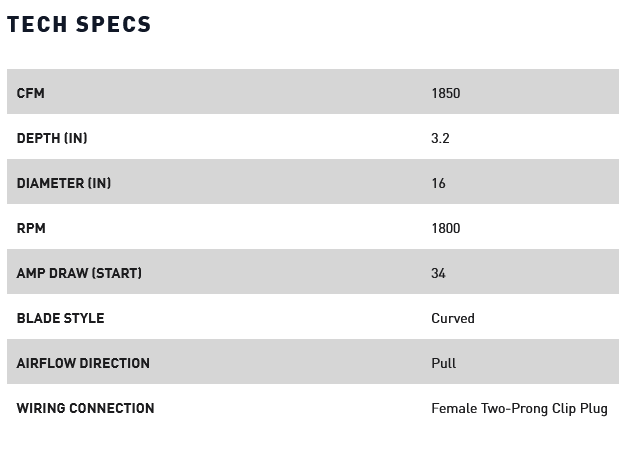Select the CFM row label
The width and height of the screenshot is (619, 455).
[31, 93]
